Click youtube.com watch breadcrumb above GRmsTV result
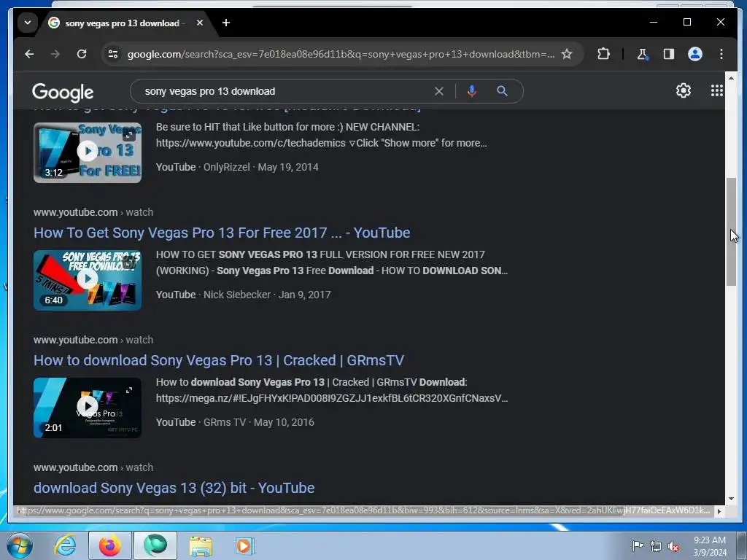The width and height of the screenshot is (747, 560). pyautogui.click(x=93, y=340)
